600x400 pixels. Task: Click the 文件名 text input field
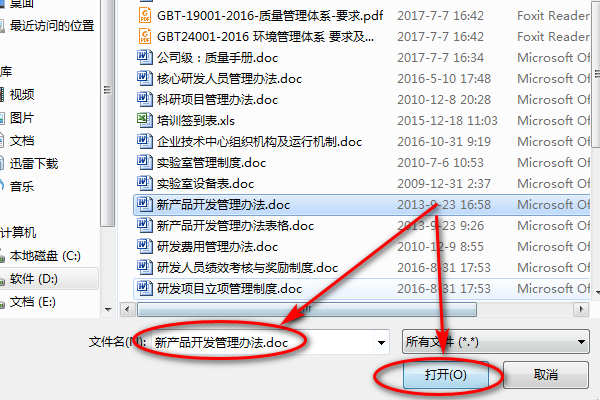click(262, 342)
